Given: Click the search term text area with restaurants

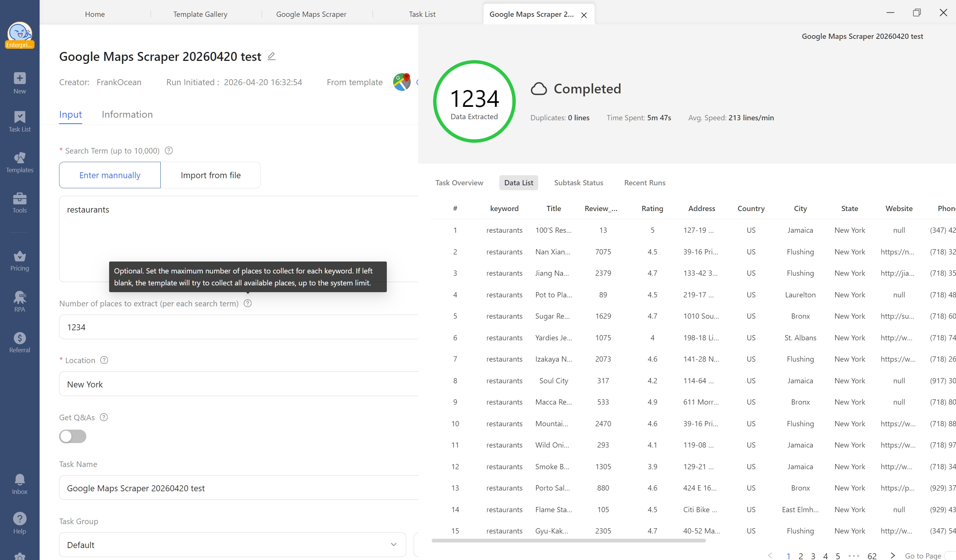Looking at the screenshot, I should pos(238,239).
